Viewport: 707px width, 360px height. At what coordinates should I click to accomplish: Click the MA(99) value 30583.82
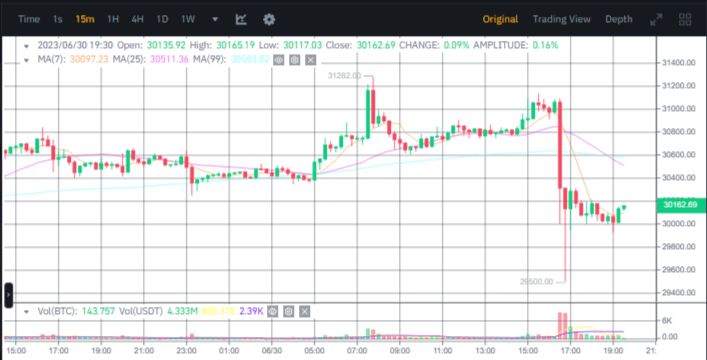coord(250,60)
